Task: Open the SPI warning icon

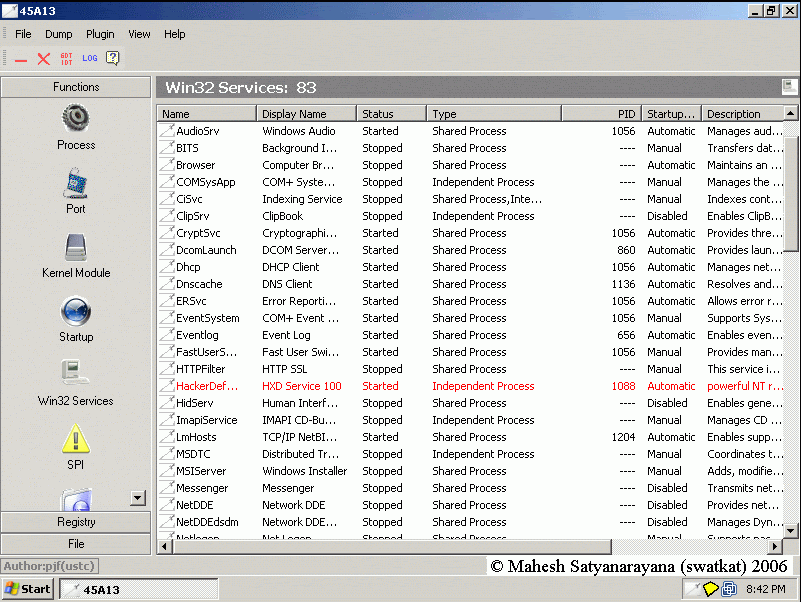Action: pos(76,439)
